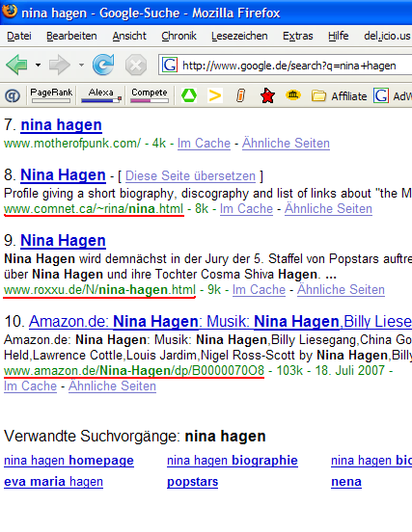The image size is (412, 532).
Task: Open result 7 nina hagen link
Action: pos(61,125)
